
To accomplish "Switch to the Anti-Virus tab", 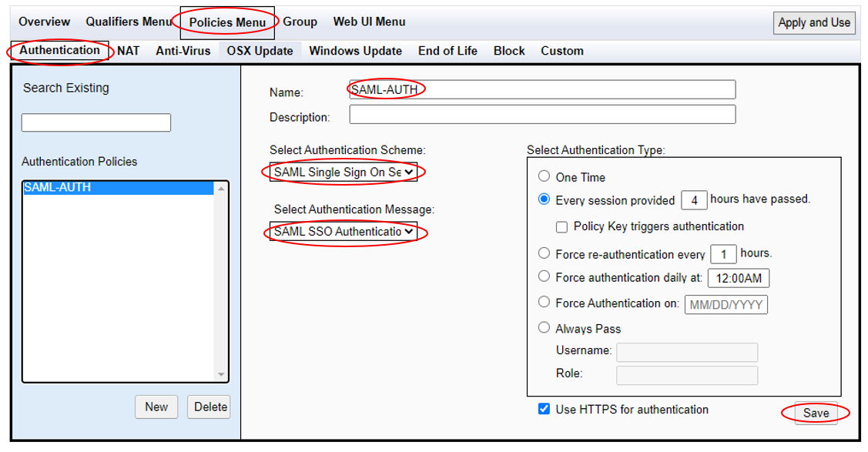I will (x=183, y=51).
